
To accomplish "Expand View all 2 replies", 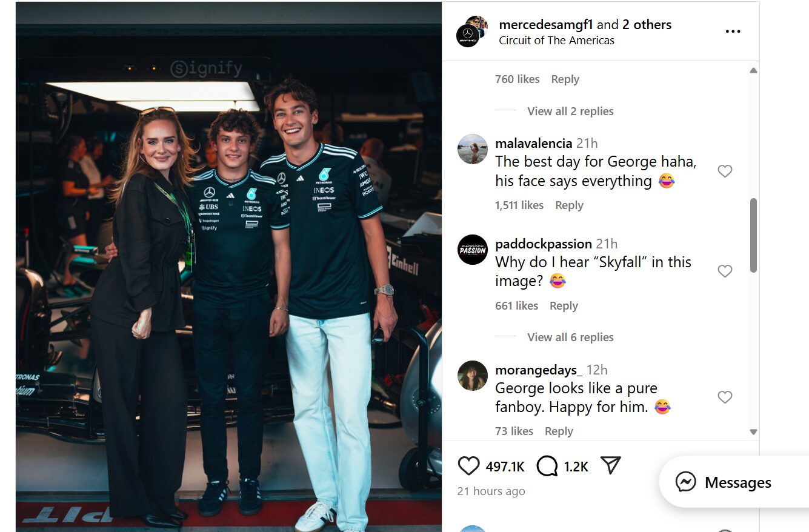I will coord(570,111).
